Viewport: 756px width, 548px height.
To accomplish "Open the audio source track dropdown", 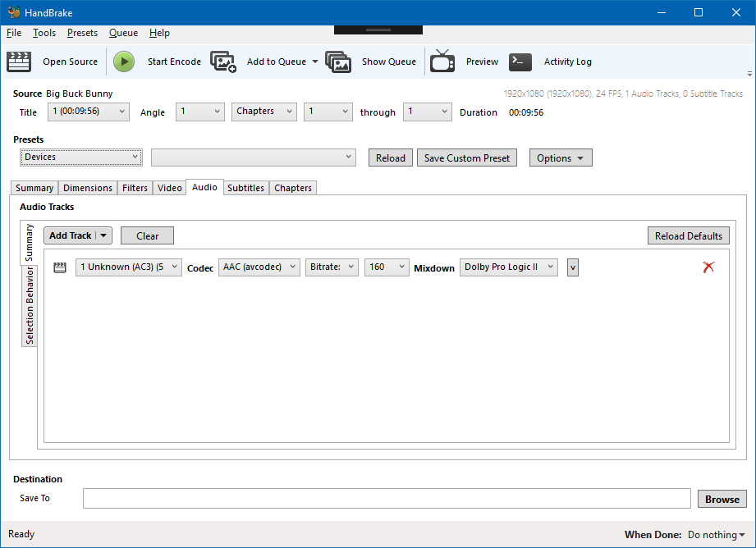I will point(129,267).
